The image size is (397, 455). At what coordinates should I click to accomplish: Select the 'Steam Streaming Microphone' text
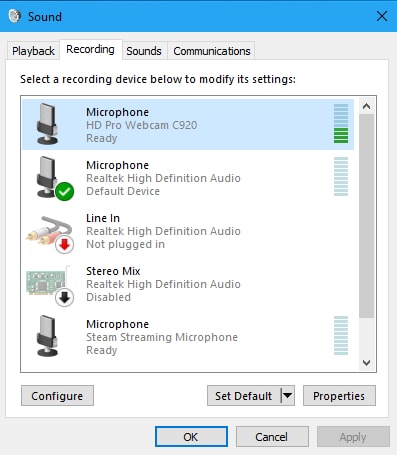coord(162,337)
